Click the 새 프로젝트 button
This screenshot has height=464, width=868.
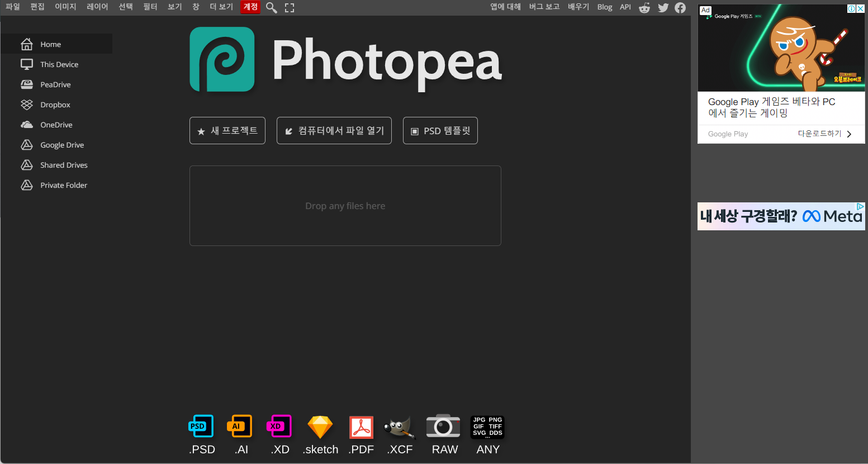click(227, 131)
